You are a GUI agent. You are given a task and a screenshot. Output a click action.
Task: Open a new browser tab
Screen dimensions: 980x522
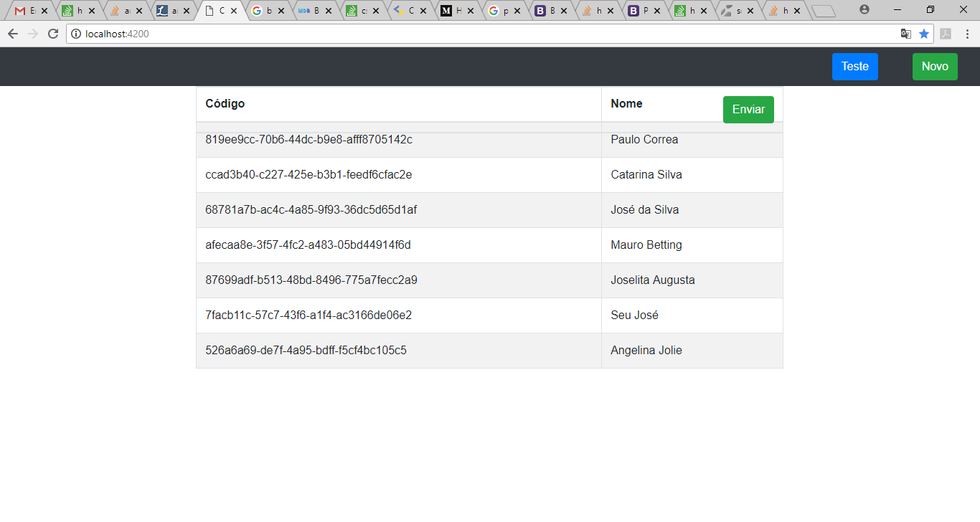pyautogui.click(x=824, y=11)
